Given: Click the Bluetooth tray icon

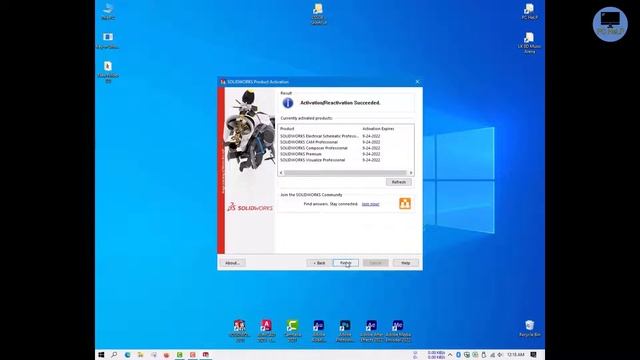Looking at the screenshot, I should (458, 355).
